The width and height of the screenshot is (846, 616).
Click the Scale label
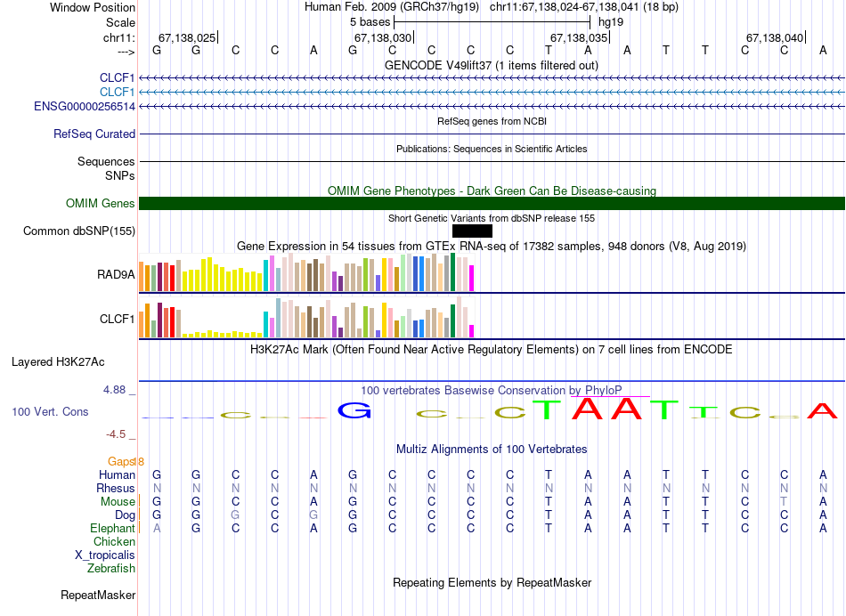click(121, 22)
